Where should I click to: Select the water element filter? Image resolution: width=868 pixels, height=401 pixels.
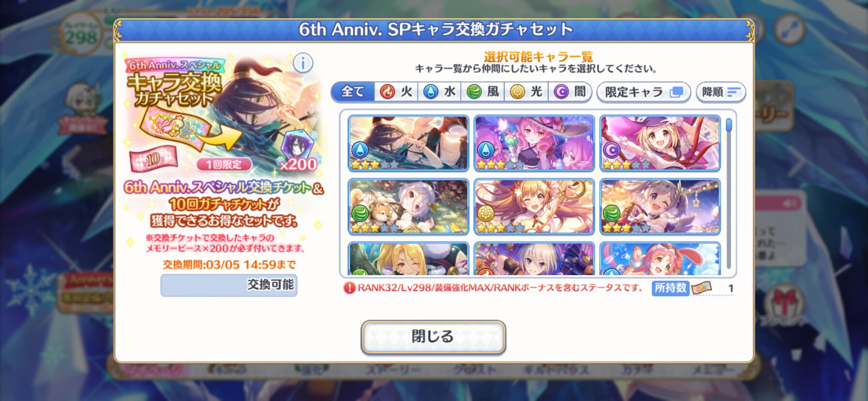click(440, 92)
